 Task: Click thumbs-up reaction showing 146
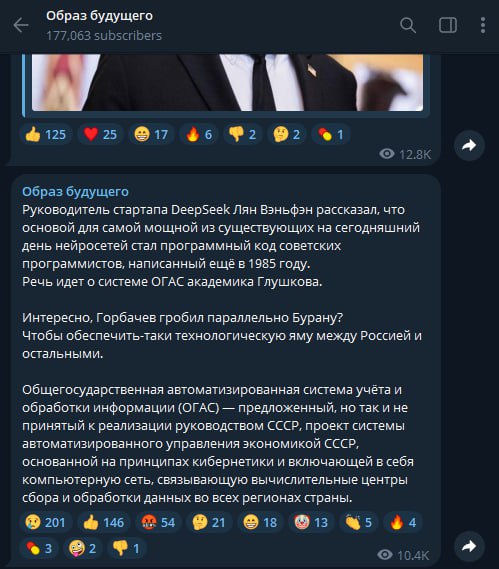(104, 523)
